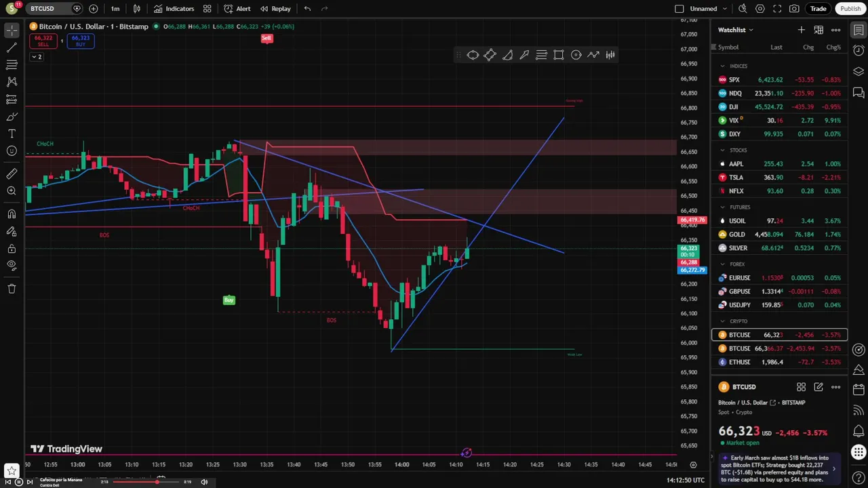The width and height of the screenshot is (868, 488).
Task: Open the Alert creation dialog
Action: point(237,9)
